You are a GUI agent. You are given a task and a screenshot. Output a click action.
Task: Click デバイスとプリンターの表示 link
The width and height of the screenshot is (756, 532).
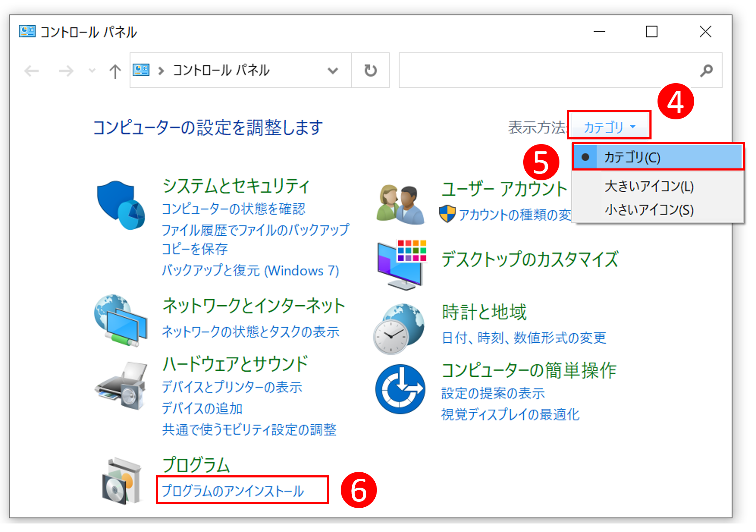click(232, 387)
